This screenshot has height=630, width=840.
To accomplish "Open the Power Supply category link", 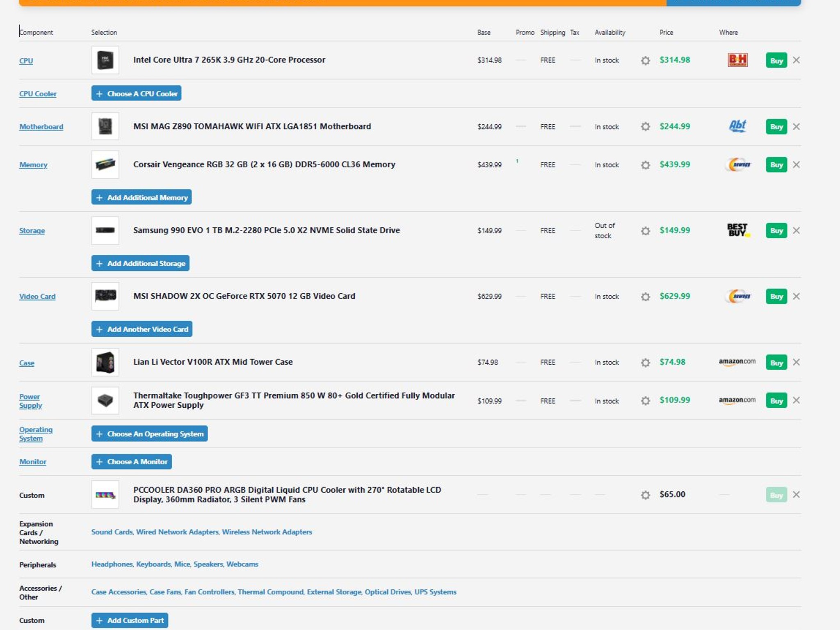I will [30, 401].
